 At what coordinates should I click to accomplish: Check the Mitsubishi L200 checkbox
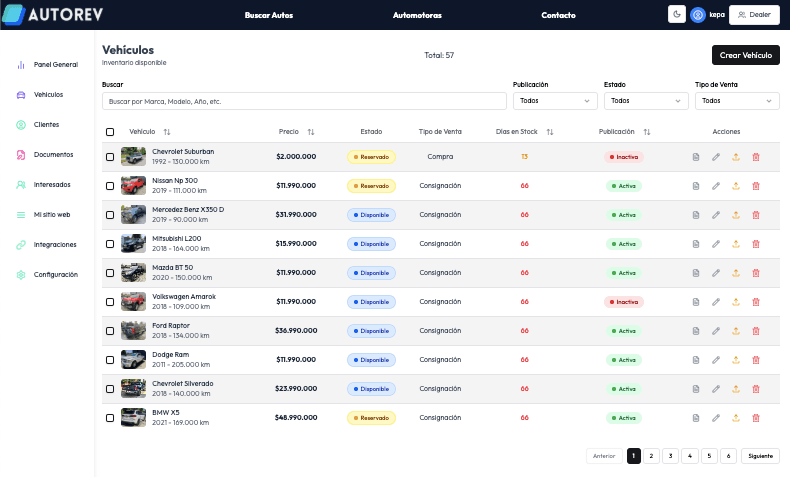(110, 244)
